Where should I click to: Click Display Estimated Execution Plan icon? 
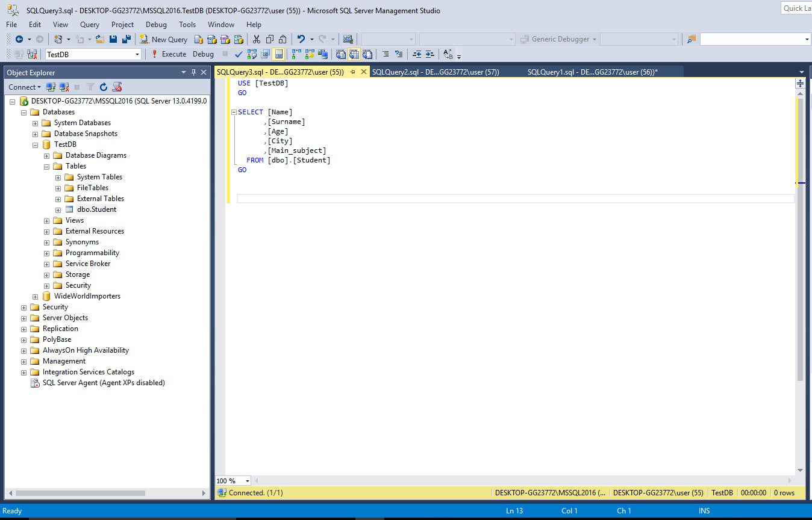coord(252,54)
